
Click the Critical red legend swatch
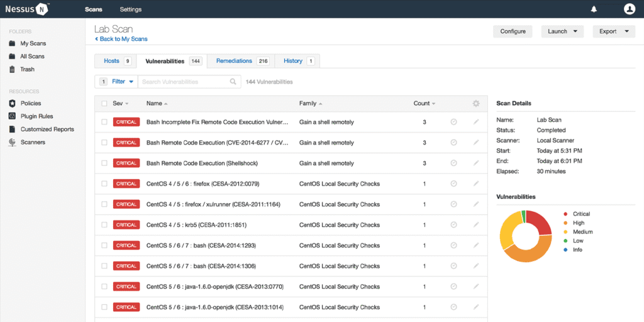(565, 214)
